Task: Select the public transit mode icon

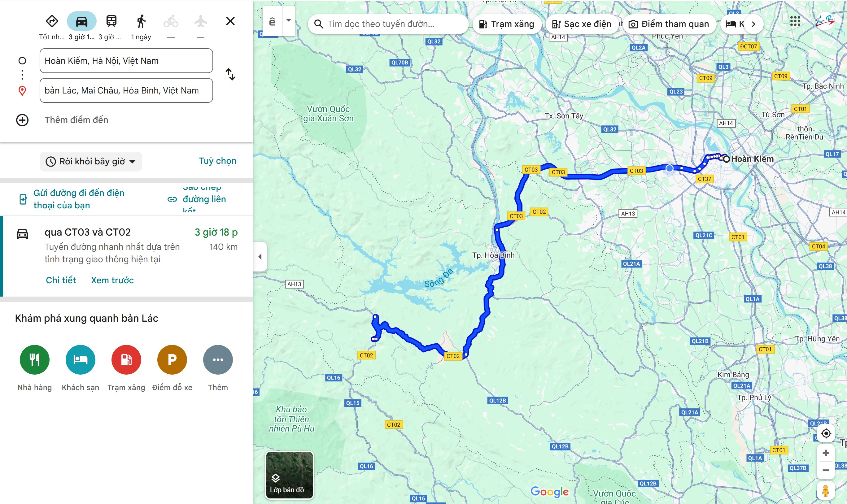Action: point(111,21)
